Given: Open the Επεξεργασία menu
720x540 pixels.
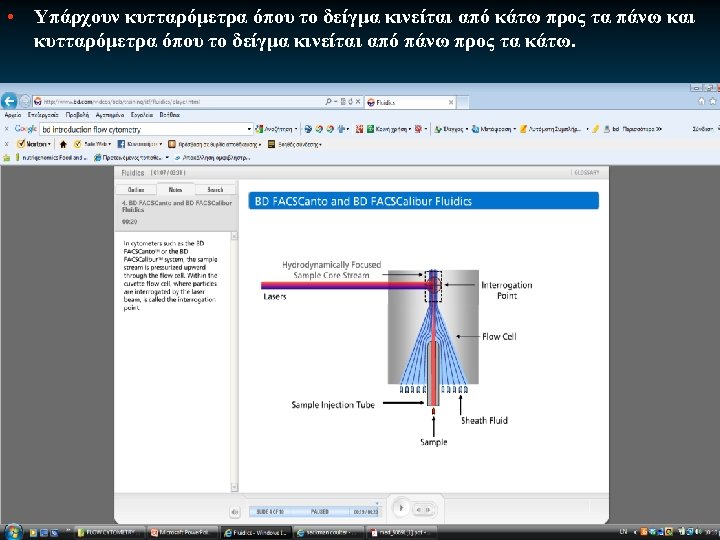Looking at the screenshot, I should click(x=43, y=115).
